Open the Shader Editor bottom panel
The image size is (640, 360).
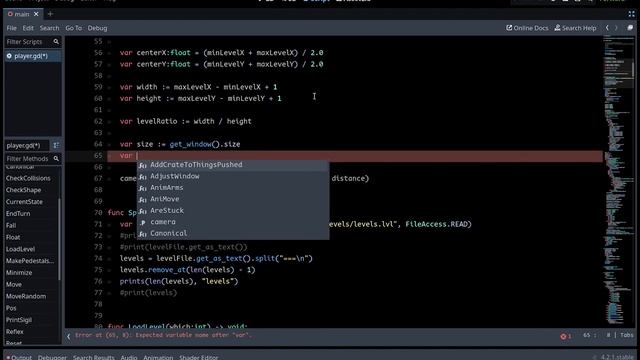(199, 357)
